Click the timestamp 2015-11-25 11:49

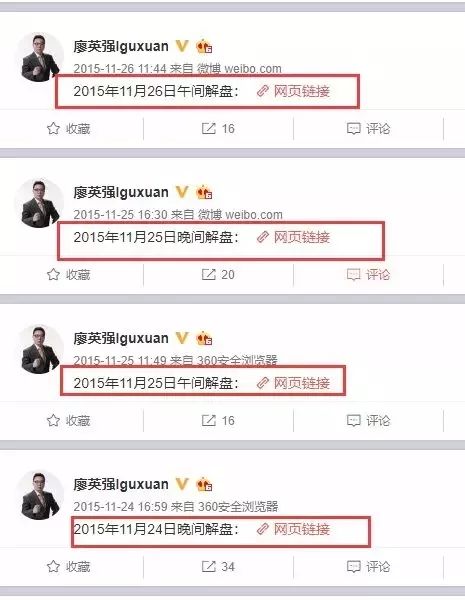tap(120, 360)
